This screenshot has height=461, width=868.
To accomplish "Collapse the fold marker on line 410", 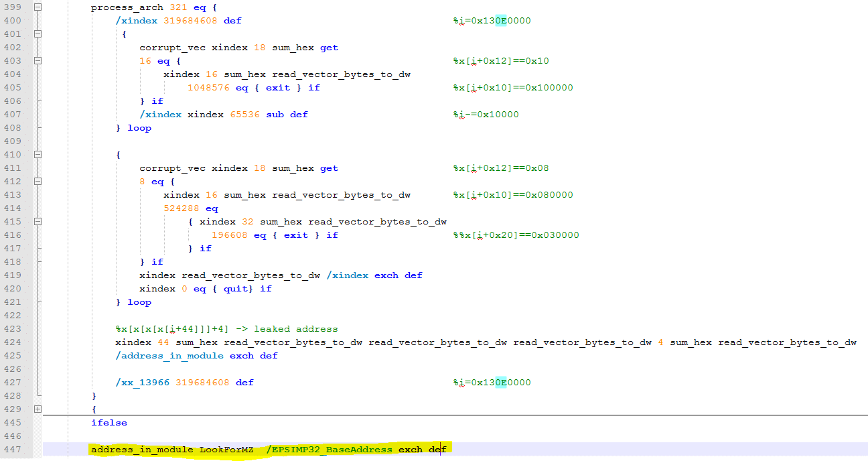I will click(38, 155).
